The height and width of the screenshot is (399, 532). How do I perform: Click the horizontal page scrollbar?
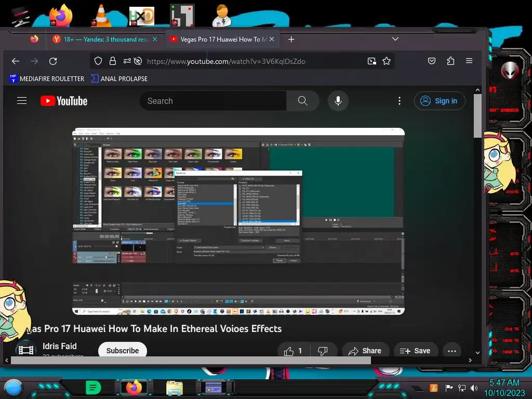coord(191,361)
